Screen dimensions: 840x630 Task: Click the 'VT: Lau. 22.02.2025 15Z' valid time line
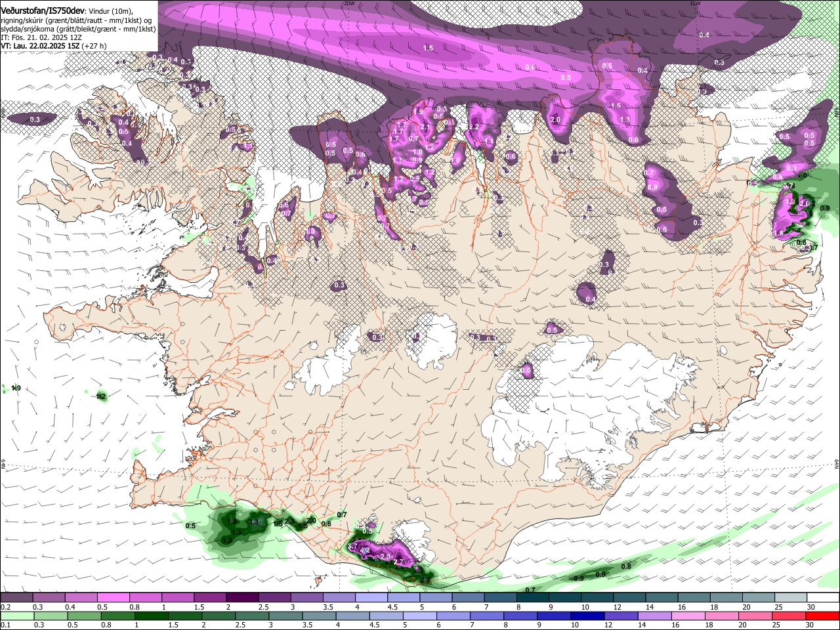pyautogui.click(x=53, y=46)
